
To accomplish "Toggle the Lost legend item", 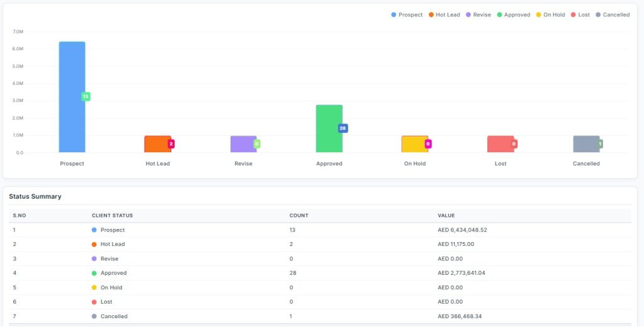I will 580,15.
